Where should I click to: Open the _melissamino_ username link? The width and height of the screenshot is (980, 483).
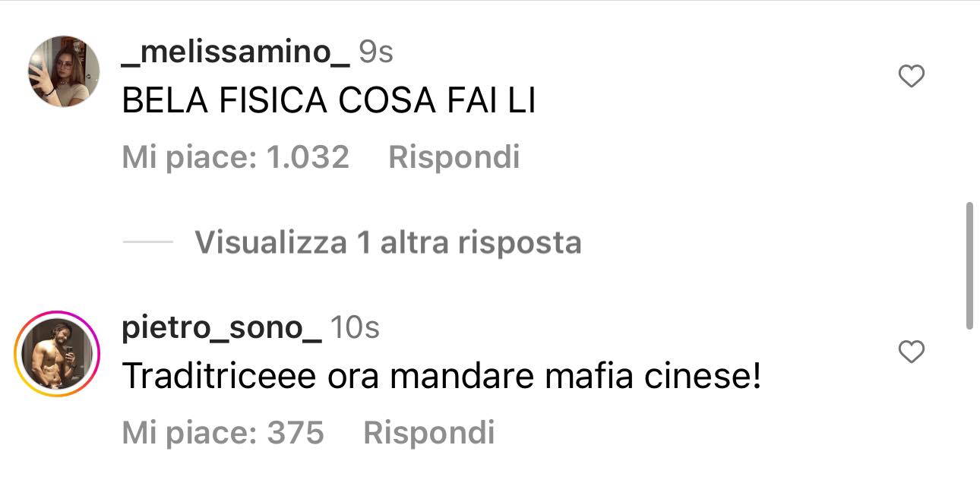coord(236,52)
